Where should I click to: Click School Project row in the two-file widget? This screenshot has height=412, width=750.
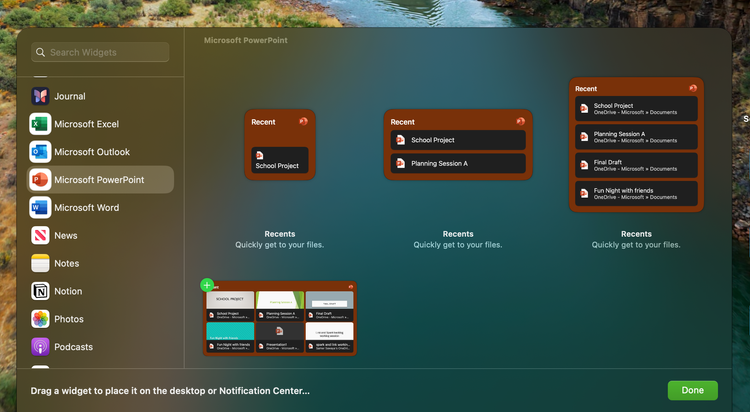pos(458,140)
